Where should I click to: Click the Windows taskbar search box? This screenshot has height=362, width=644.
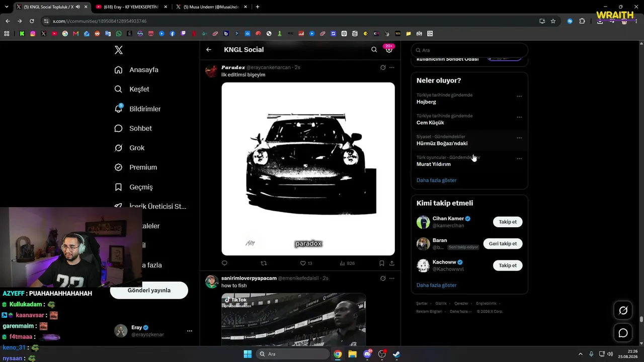tap(292, 354)
